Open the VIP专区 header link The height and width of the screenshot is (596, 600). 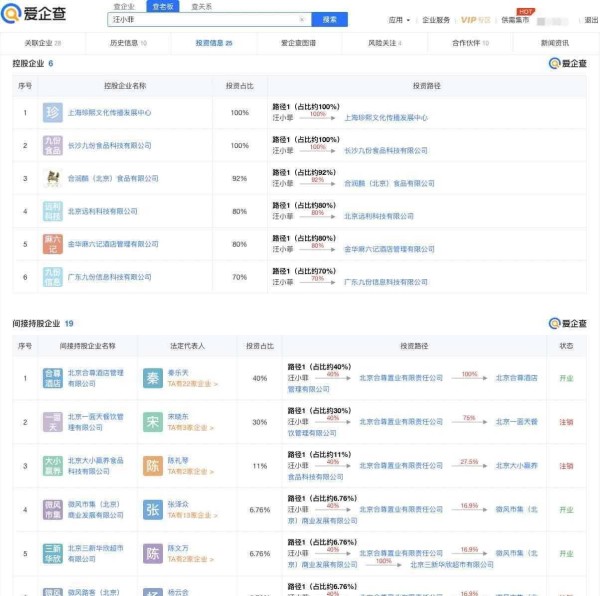[x=476, y=20]
